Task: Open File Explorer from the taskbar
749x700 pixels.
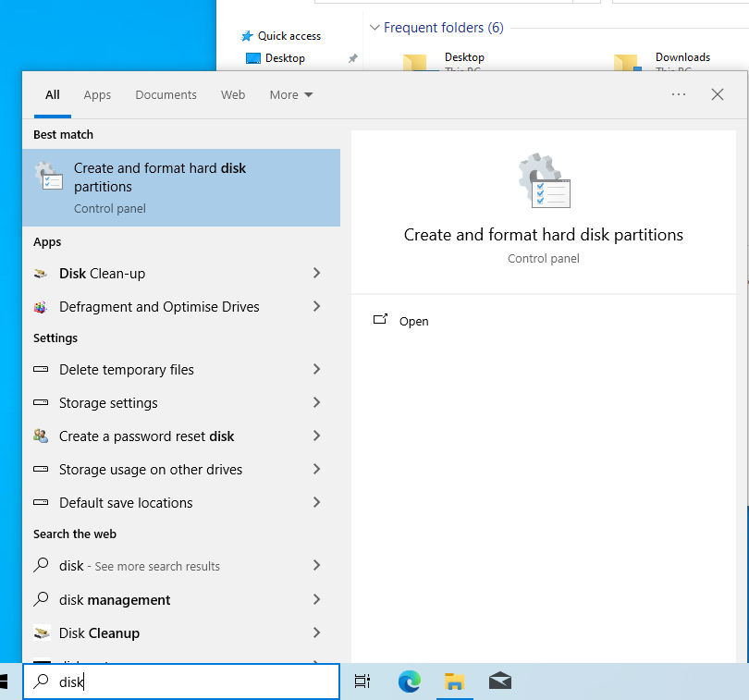Action: click(454, 682)
